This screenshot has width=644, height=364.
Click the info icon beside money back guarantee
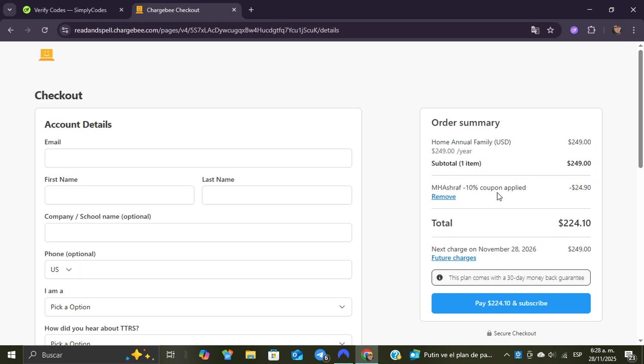click(440, 278)
